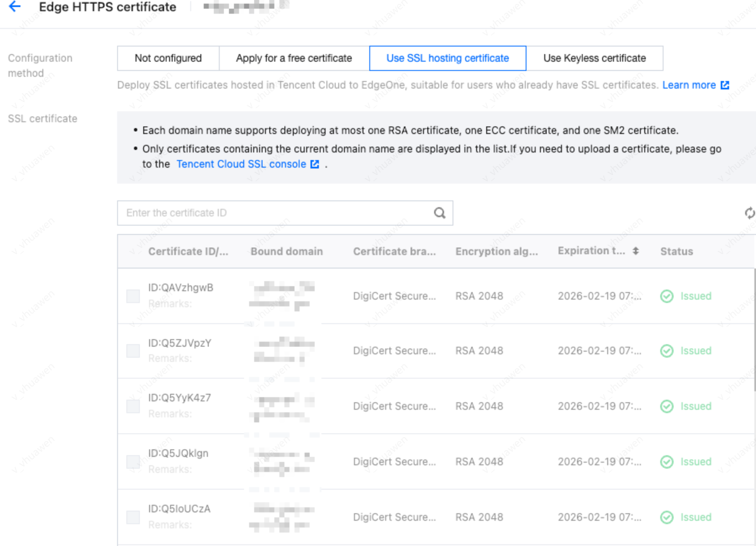Choose the Not configured option
Viewport: 756px width, 546px height.
[x=168, y=58]
